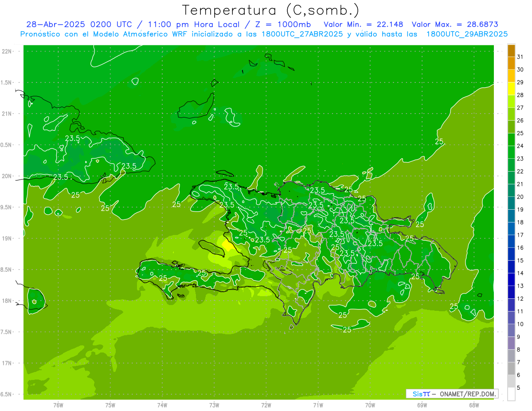Screen dimensions: 532x411
Task: Click the longitude label "69W"
Action: [422, 405]
